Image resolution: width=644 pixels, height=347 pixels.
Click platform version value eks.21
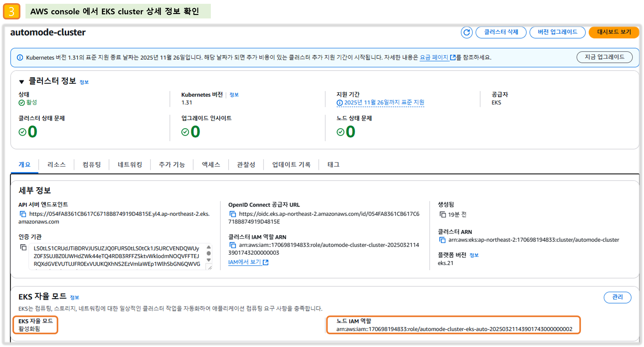click(x=446, y=263)
